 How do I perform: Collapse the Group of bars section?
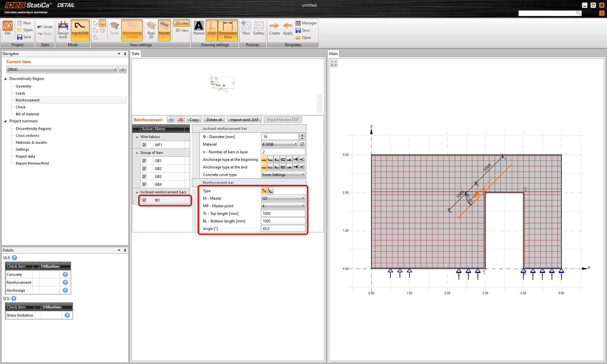[137, 152]
